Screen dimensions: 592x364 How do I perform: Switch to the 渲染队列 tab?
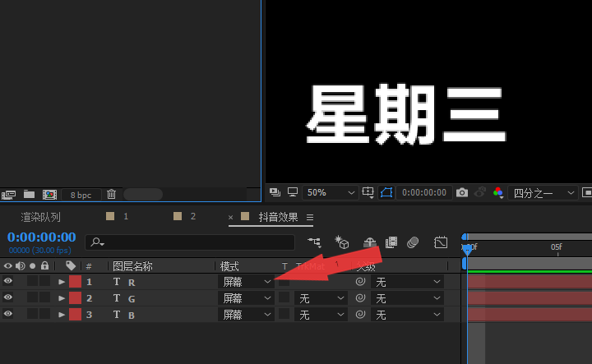[41, 217]
